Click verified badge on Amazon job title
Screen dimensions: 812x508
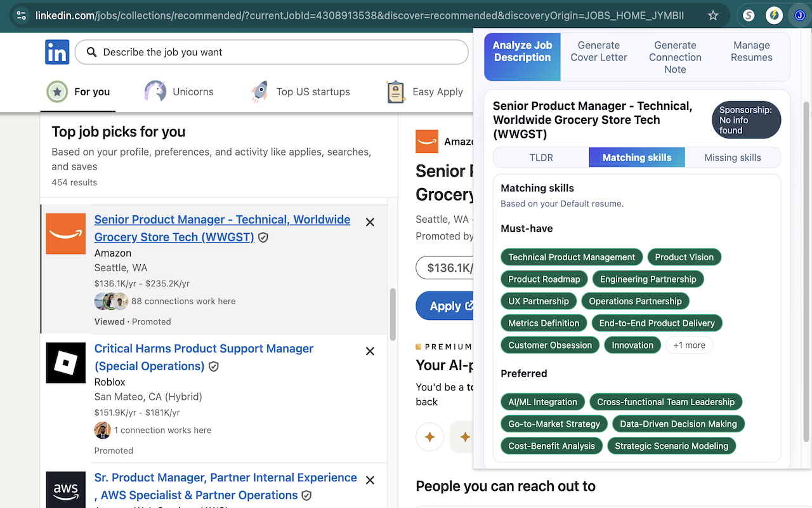263,237
